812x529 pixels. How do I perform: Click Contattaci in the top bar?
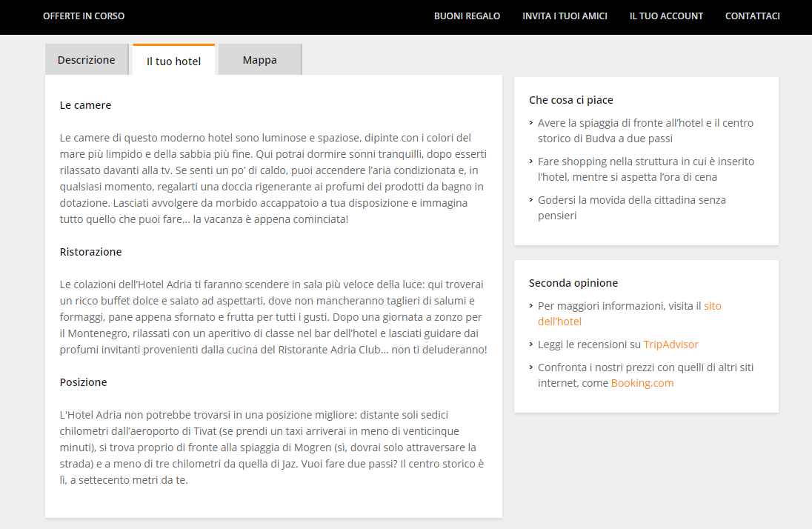pyautogui.click(x=752, y=16)
